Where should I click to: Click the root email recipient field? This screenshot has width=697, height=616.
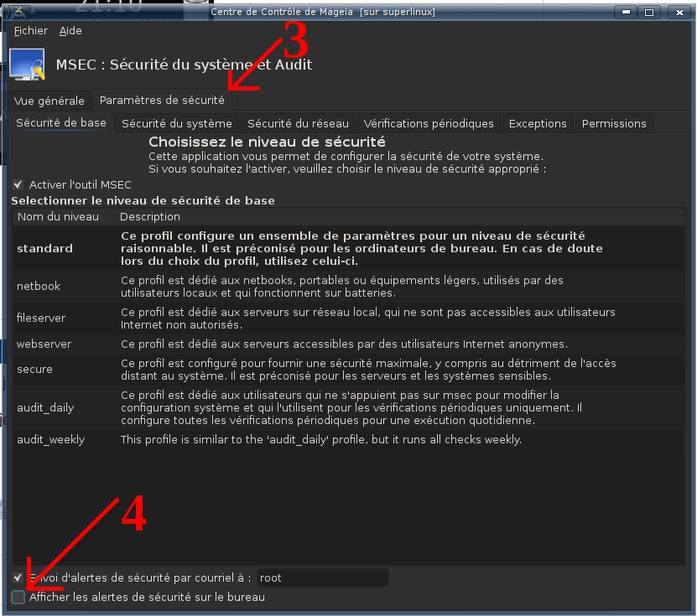pos(322,577)
